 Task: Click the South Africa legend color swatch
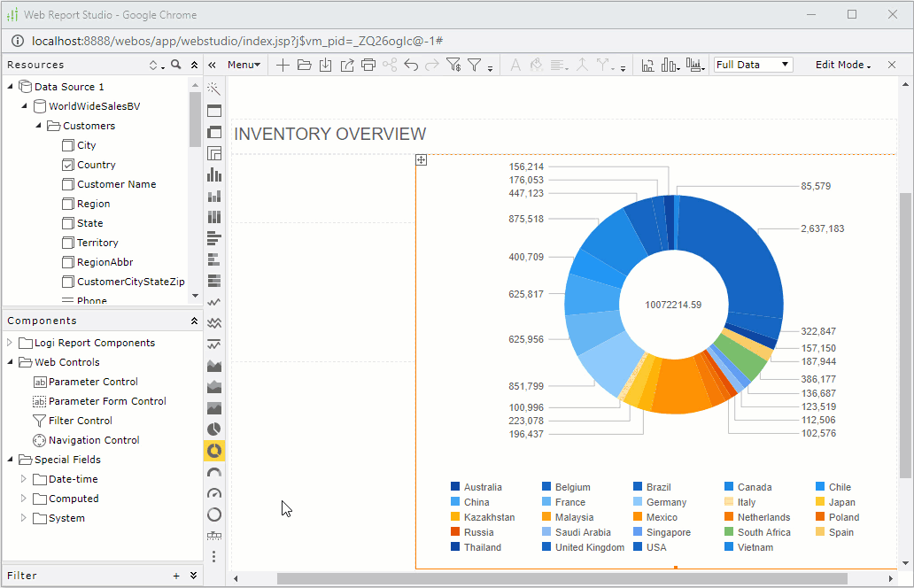click(728, 532)
